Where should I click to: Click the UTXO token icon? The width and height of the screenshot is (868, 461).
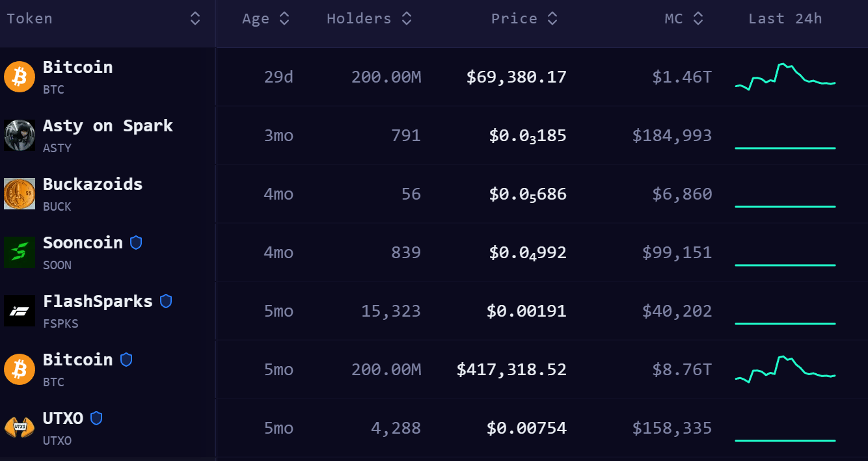[20, 427]
